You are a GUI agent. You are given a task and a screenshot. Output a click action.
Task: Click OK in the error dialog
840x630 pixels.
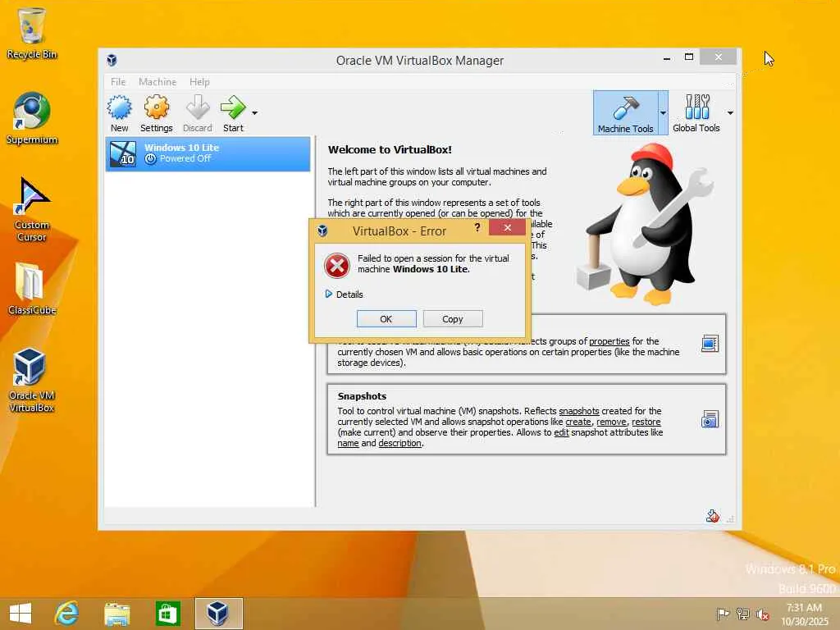pos(386,319)
